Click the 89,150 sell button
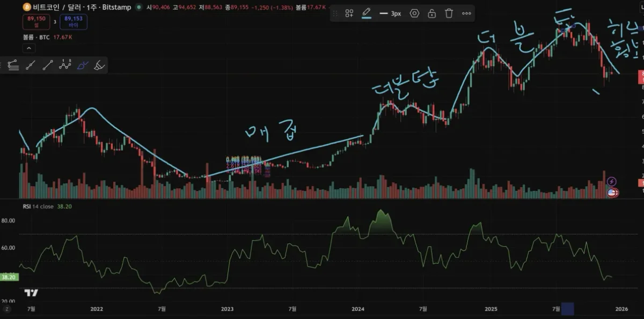 point(36,21)
